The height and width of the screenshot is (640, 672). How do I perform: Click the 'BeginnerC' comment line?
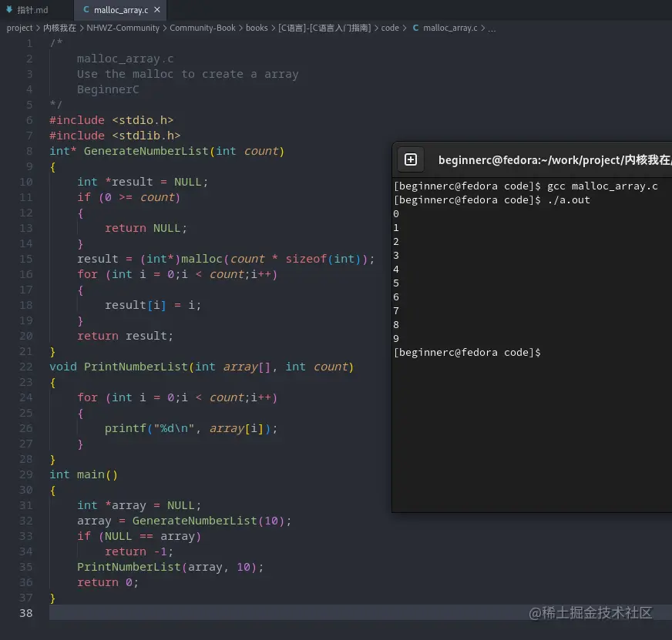108,89
